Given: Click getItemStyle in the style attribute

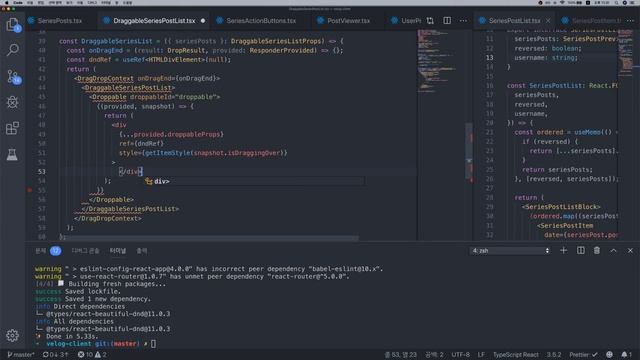Looking at the screenshot, I should [x=167, y=153].
